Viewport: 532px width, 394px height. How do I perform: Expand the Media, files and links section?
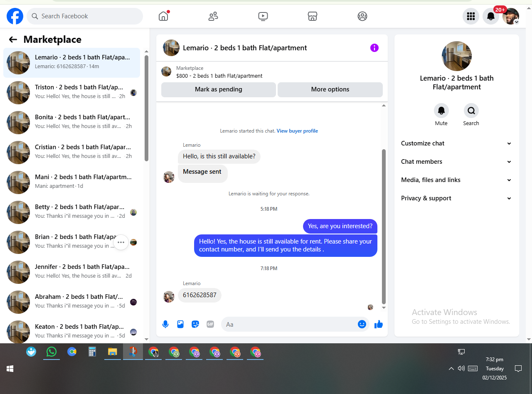456,180
